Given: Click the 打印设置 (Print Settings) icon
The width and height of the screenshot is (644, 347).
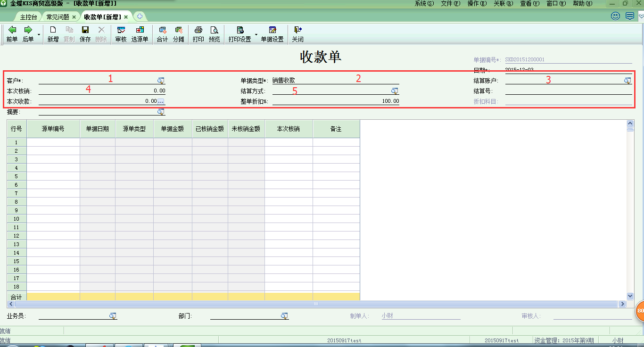Looking at the screenshot, I should point(240,33).
